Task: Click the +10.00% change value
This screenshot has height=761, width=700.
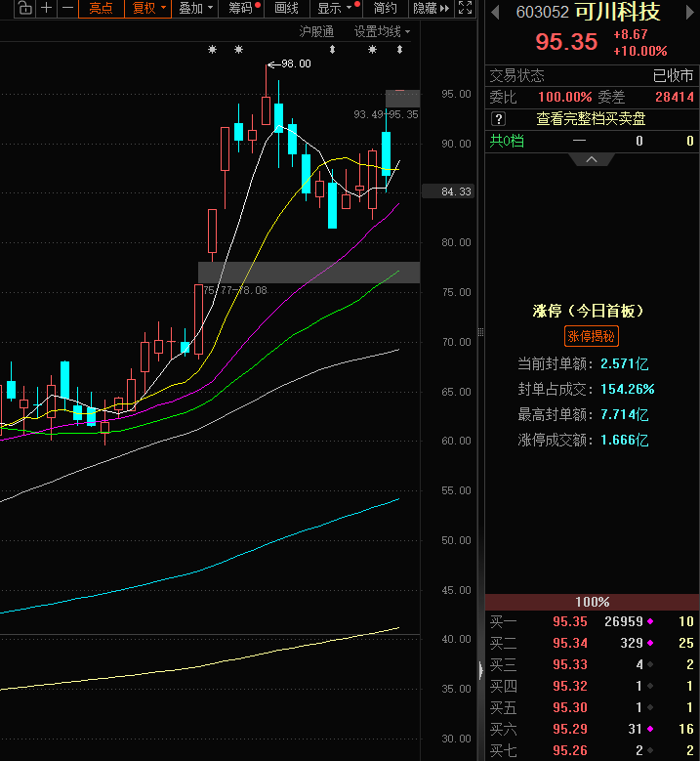Action: coord(640,51)
